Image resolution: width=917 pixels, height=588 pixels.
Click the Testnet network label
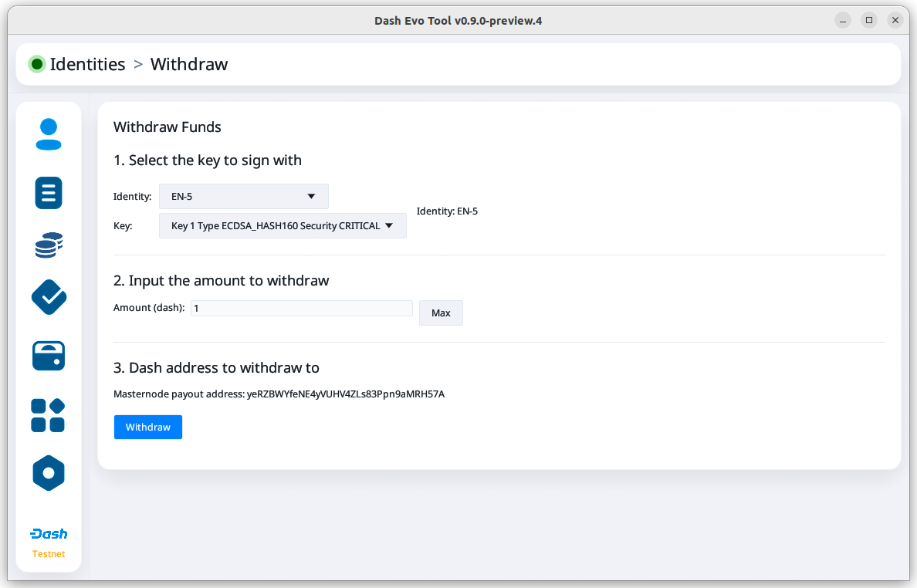click(x=49, y=554)
